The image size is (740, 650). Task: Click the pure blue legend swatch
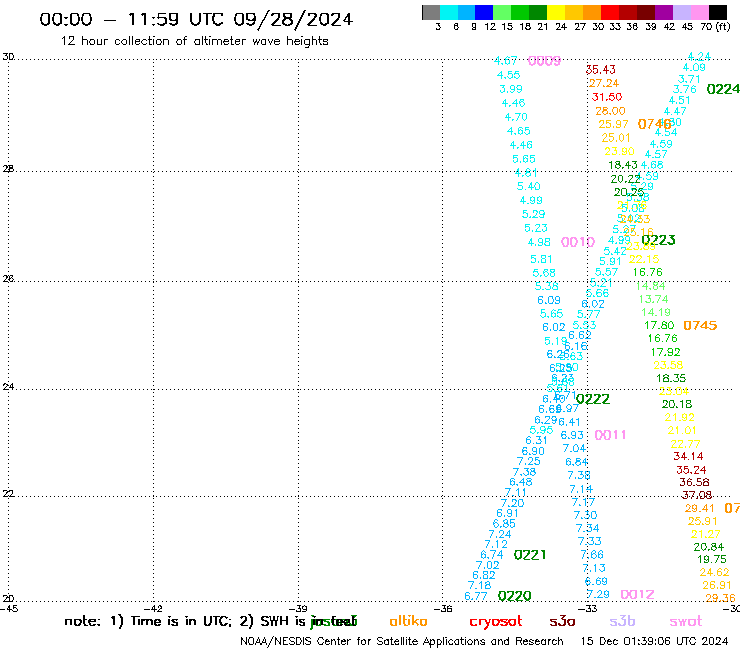[x=484, y=12]
